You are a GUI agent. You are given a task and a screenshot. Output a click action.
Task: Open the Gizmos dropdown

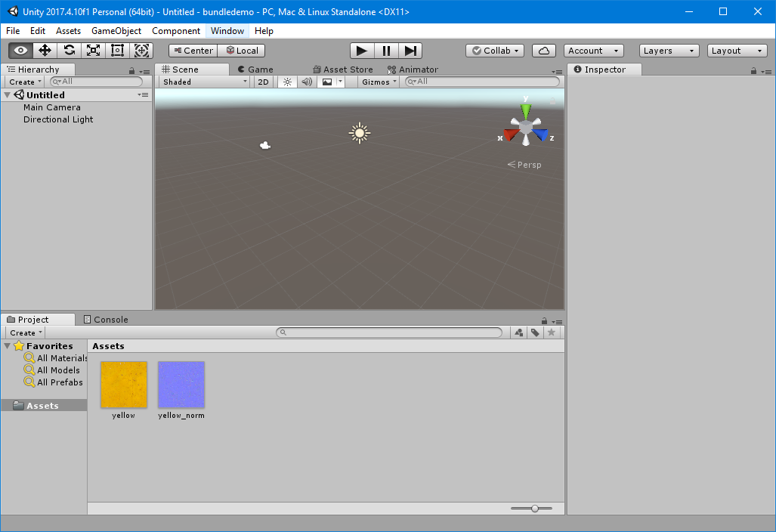pyautogui.click(x=379, y=82)
